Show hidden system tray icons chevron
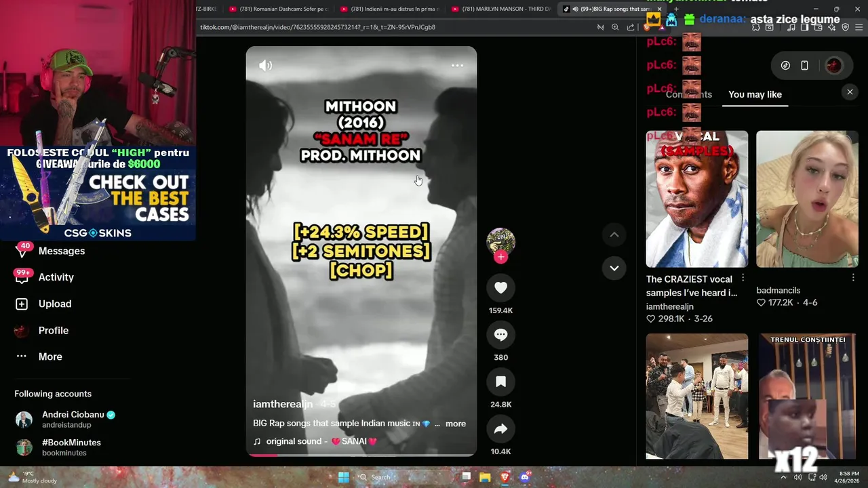The image size is (868, 488). pos(783,477)
